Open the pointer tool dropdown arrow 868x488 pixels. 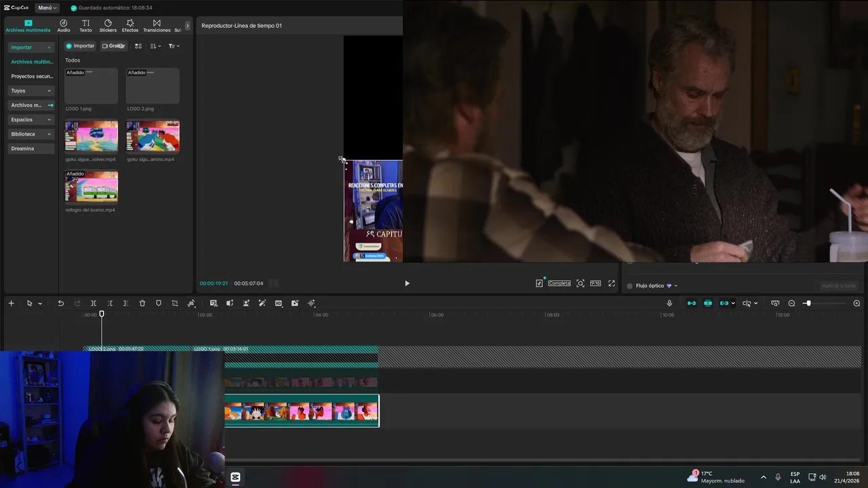point(40,304)
